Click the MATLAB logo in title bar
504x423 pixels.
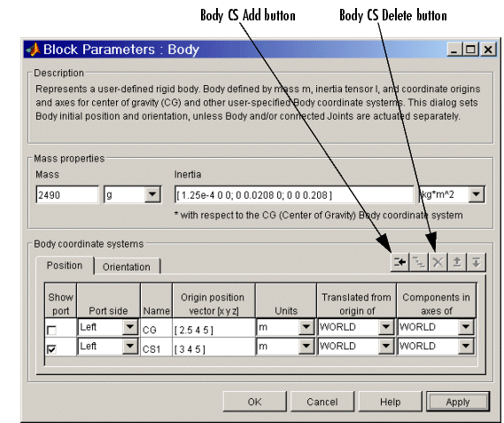point(33,50)
